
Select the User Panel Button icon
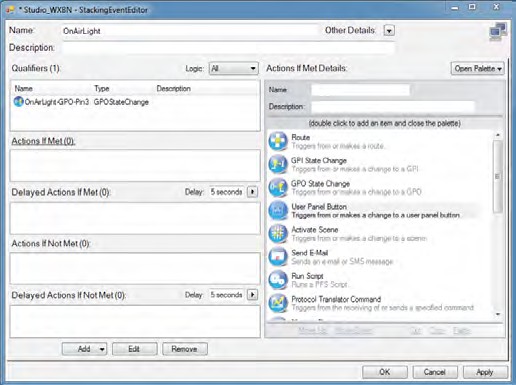(278, 210)
